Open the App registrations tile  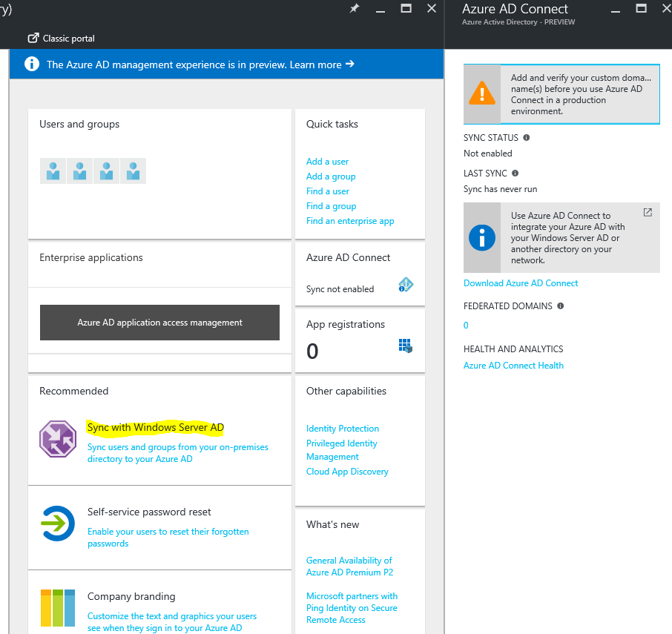point(360,340)
